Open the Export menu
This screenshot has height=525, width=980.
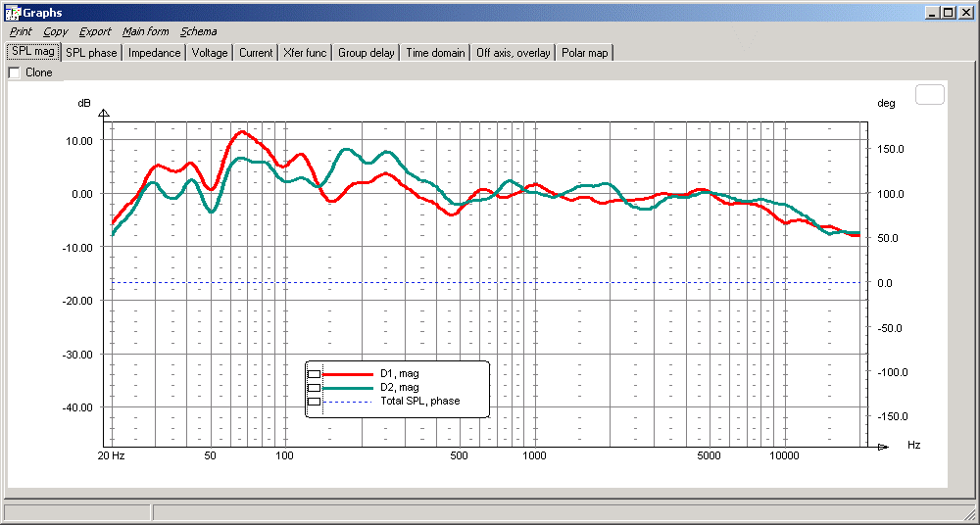click(x=95, y=31)
